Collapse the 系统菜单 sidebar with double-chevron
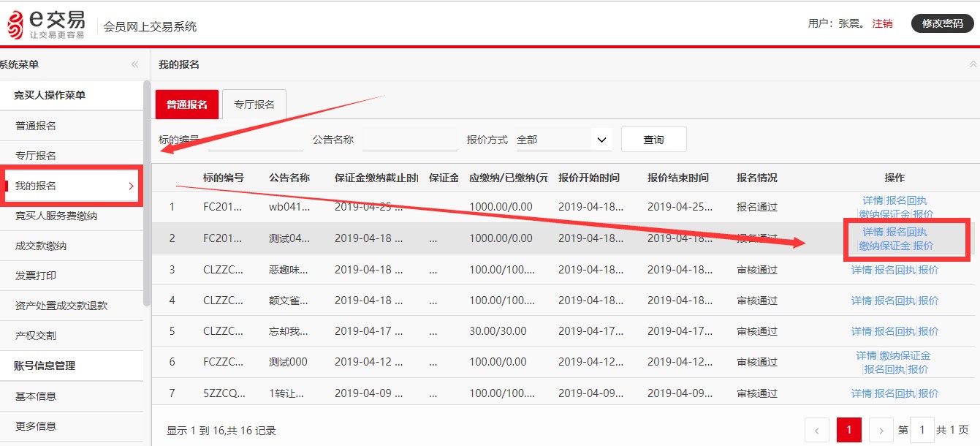 [134, 64]
